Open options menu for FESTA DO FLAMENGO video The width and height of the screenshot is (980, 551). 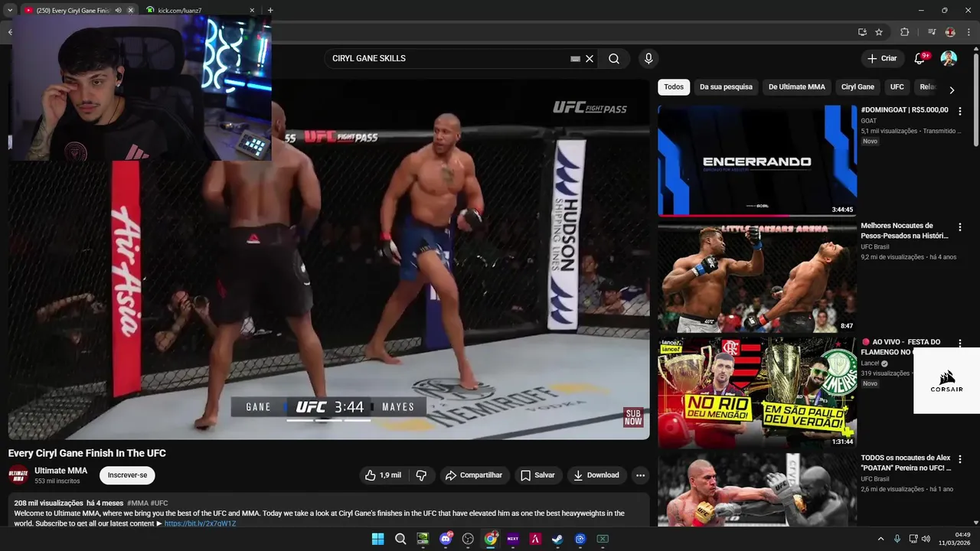click(960, 343)
